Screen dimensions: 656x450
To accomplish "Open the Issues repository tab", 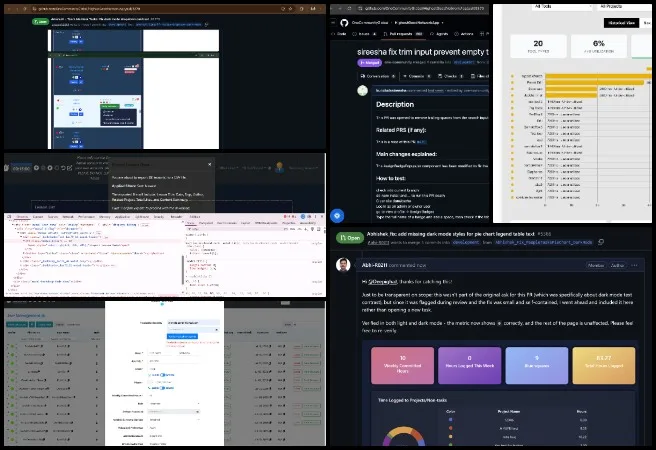I will [364, 34].
